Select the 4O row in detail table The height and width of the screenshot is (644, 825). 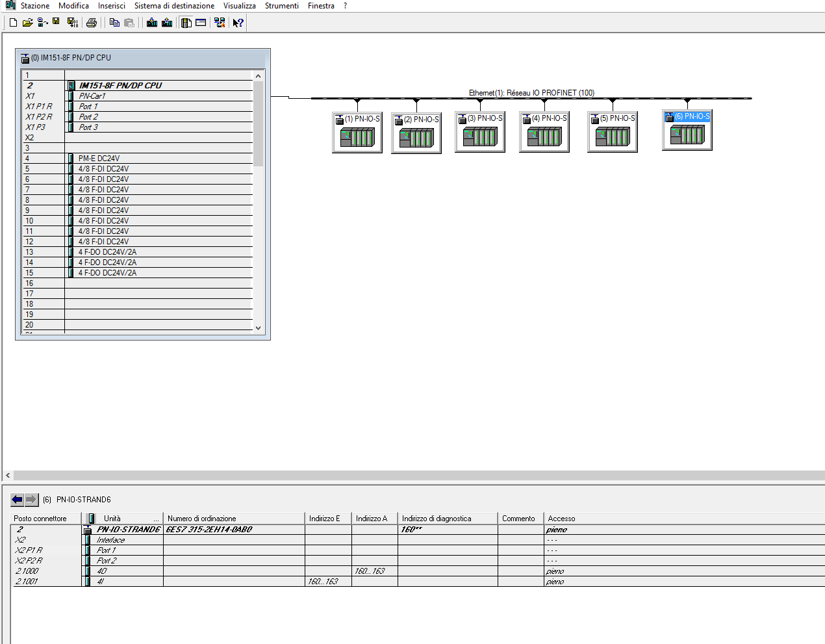click(x=418, y=571)
